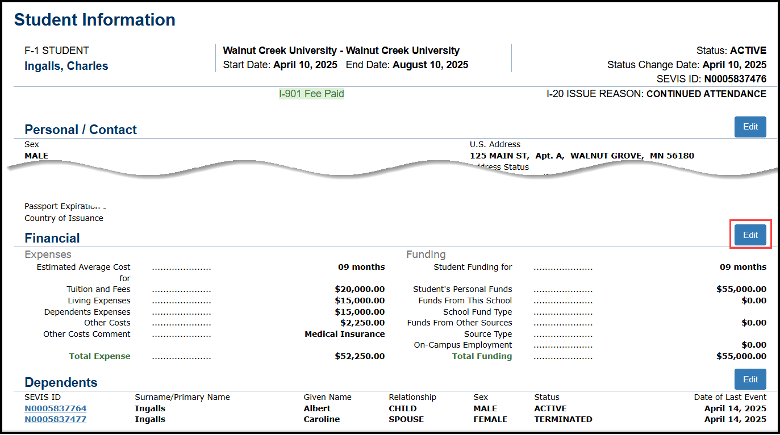Click Walnut Creek University school name
780x435 pixels.
click(341, 50)
